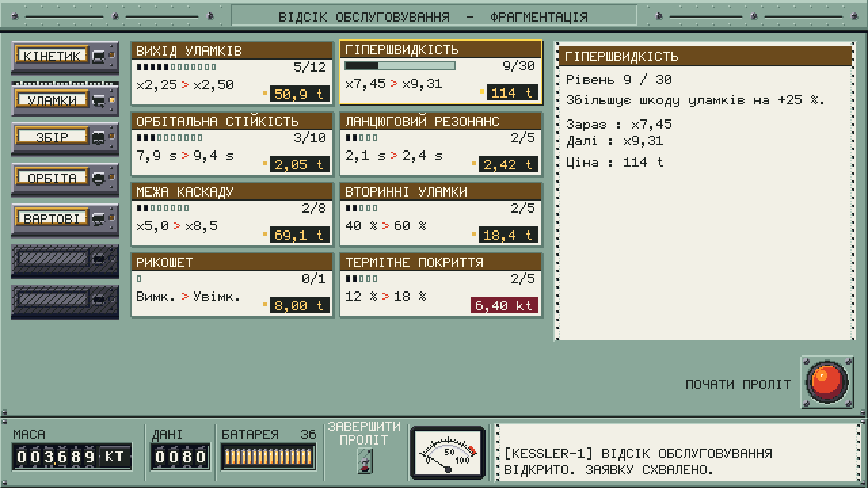
Task: Select the ВИХІД УЛАМКІВ card header
Action: click(x=232, y=51)
